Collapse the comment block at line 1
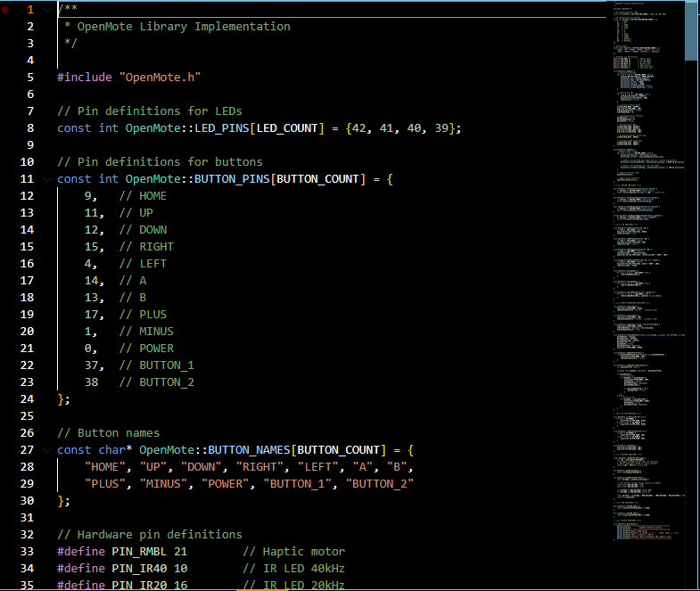 47,10
